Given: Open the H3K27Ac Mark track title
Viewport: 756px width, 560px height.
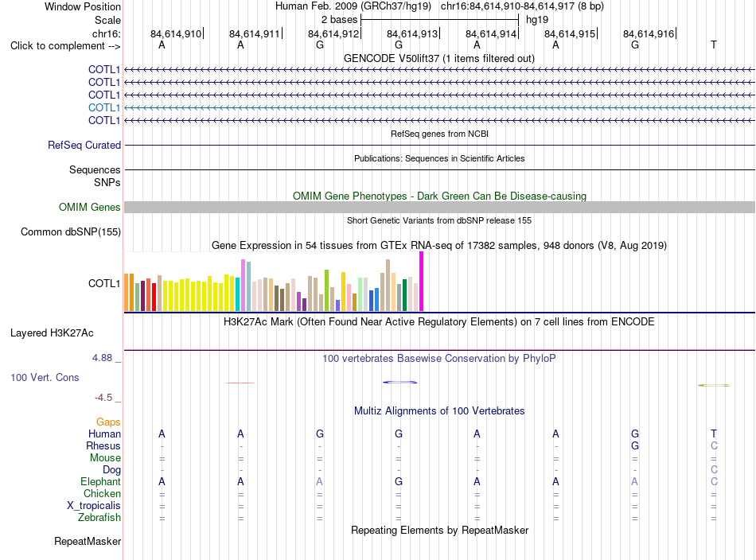Looking at the screenshot, I should [x=439, y=321].
